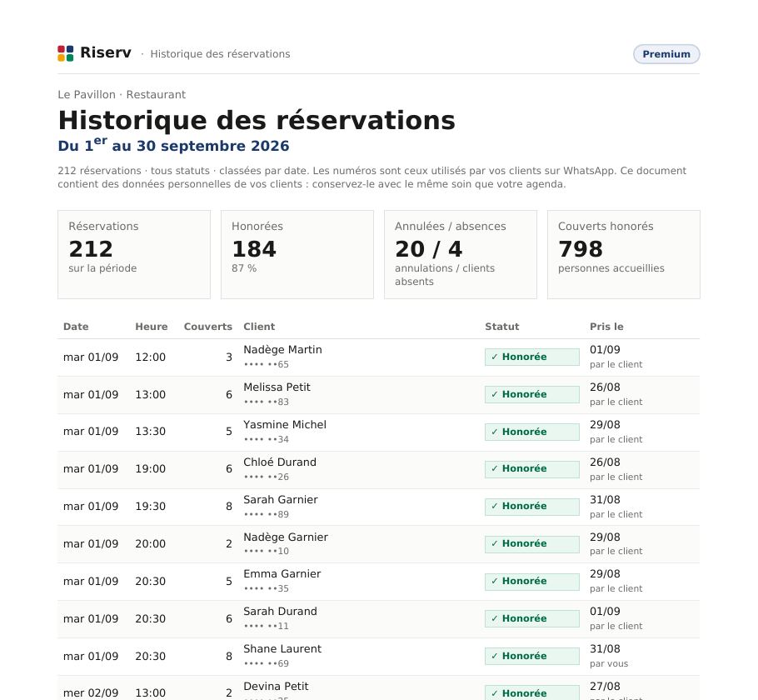Click the Pris le column header
The image size is (758, 700).
[606, 327]
